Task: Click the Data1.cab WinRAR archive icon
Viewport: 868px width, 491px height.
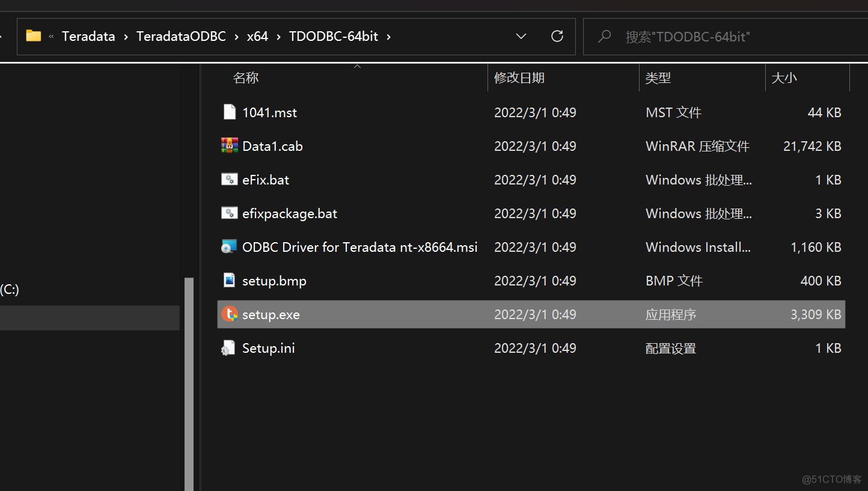Action: (229, 145)
